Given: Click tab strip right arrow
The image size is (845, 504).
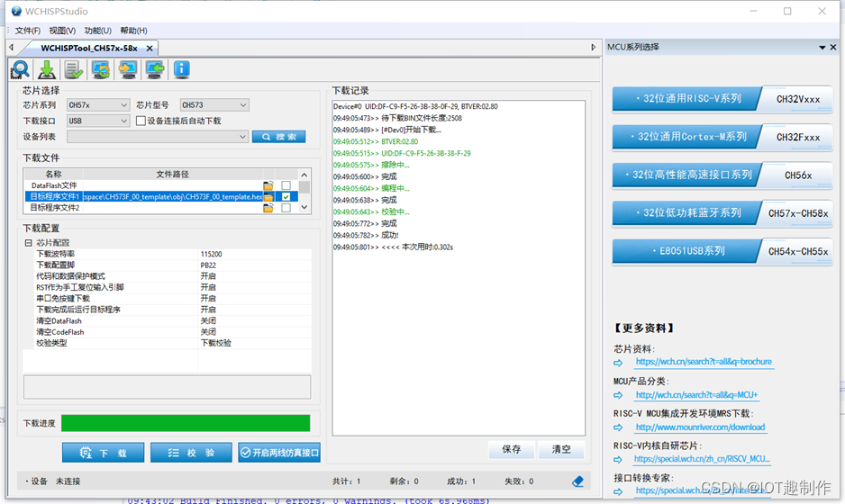Looking at the screenshot, I should tap(594, 48).
